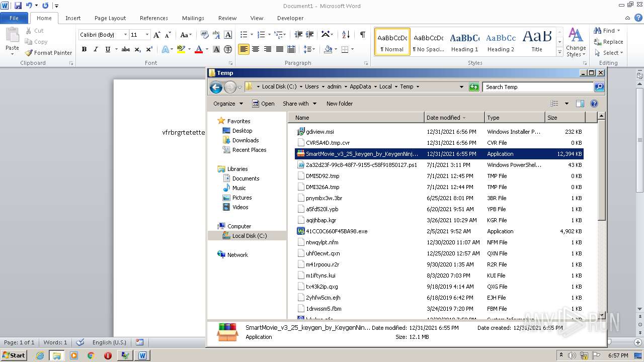Open Select dropdown in Editing group
This screenshot has height=362, width=644.
[608, 53]
